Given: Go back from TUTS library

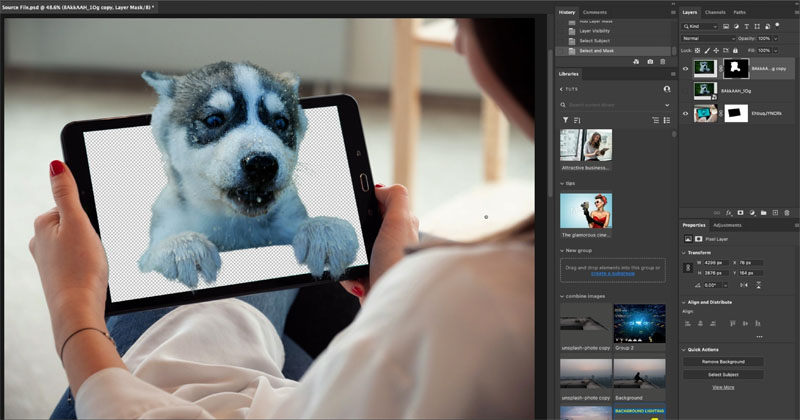Looking at the screenshot, I should tap(562, 89).
